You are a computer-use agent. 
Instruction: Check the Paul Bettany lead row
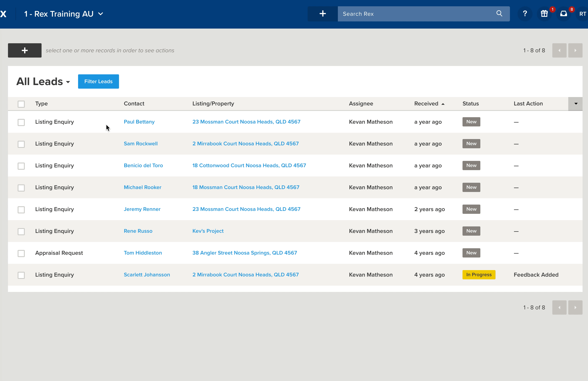pos(21,122)
